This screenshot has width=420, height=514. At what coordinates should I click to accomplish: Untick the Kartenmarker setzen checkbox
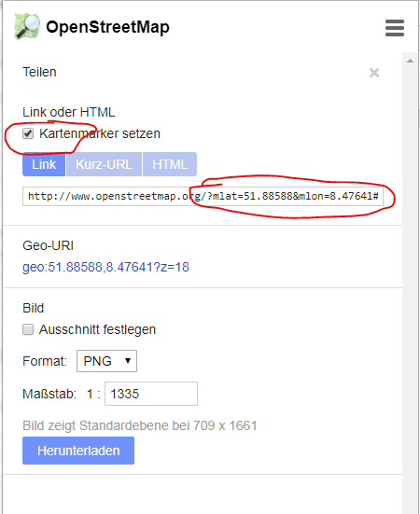28,133
